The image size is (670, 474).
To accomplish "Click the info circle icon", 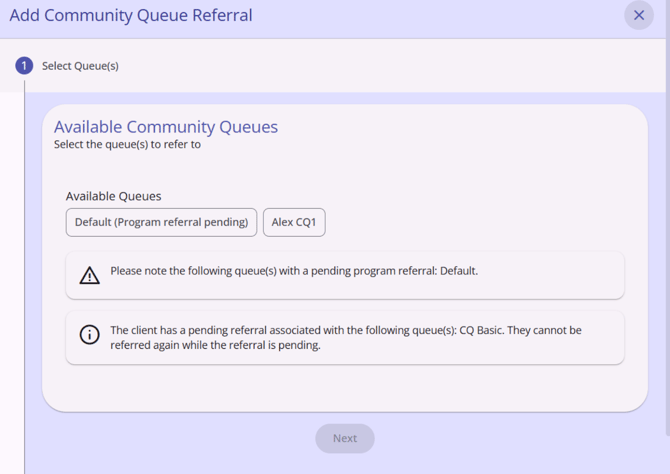I will point(90,335).
